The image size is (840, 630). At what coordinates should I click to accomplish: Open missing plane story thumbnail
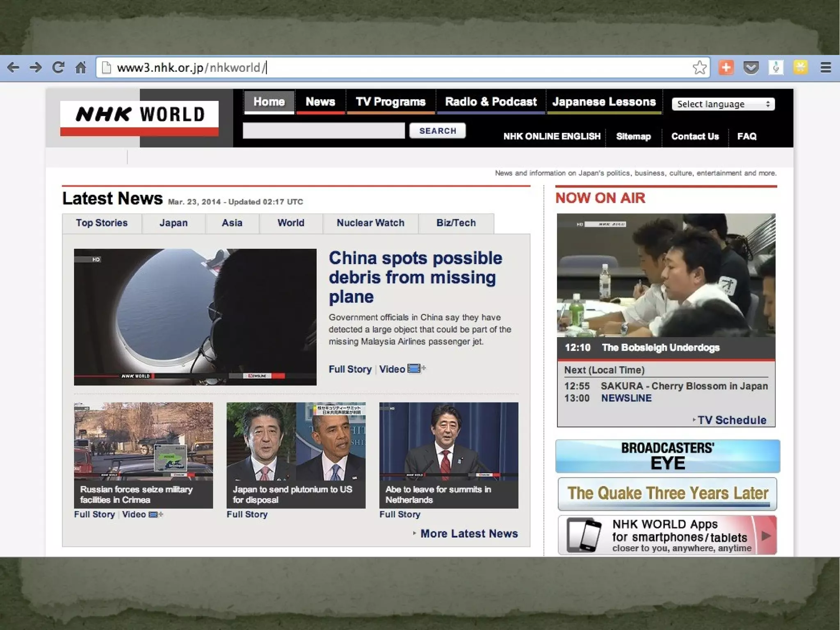click(x=195, y=317)
